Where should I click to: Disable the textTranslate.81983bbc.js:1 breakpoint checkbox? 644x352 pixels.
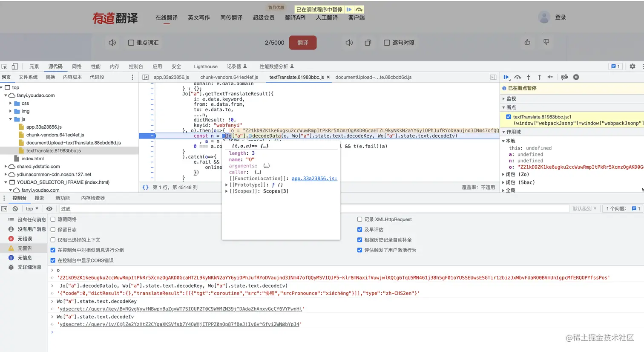509,117
